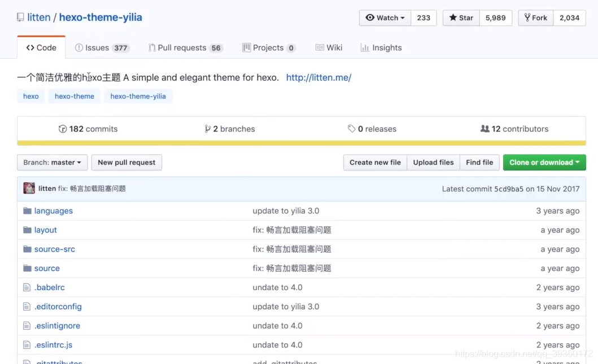This screenshot has width=598, height=364.
Task: Open the layout folder
Action: pyautogui.click(x=45, y=230)
